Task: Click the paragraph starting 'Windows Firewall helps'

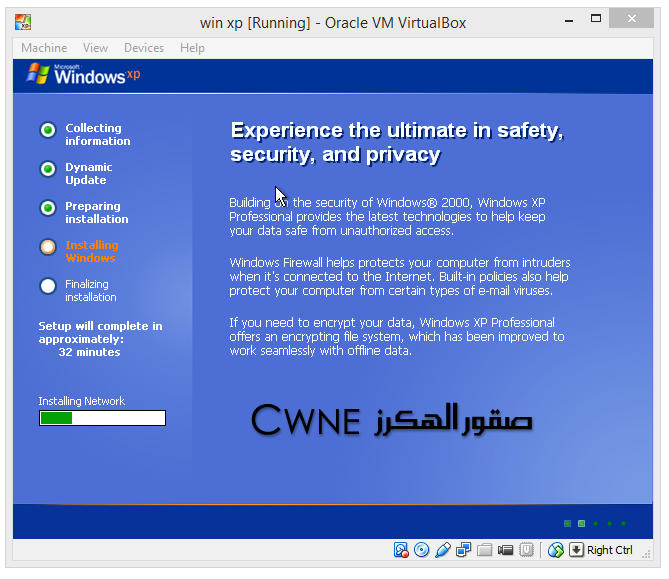Action: [400, 276]
